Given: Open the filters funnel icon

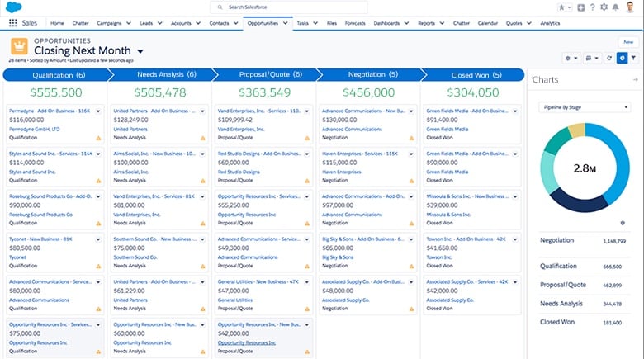Looking at the screenshot, I should coord(634,59).
